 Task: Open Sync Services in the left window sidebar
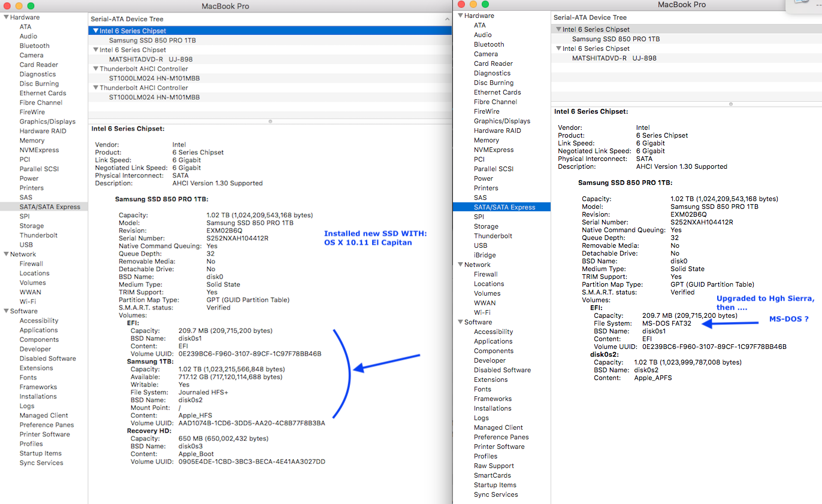pyautogui.click(x=41, y=463)
